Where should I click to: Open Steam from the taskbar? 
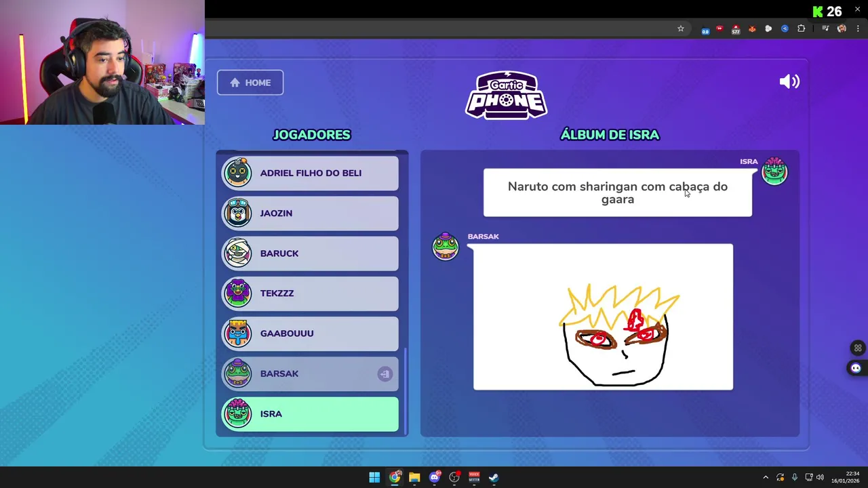[x=494, y=478]
